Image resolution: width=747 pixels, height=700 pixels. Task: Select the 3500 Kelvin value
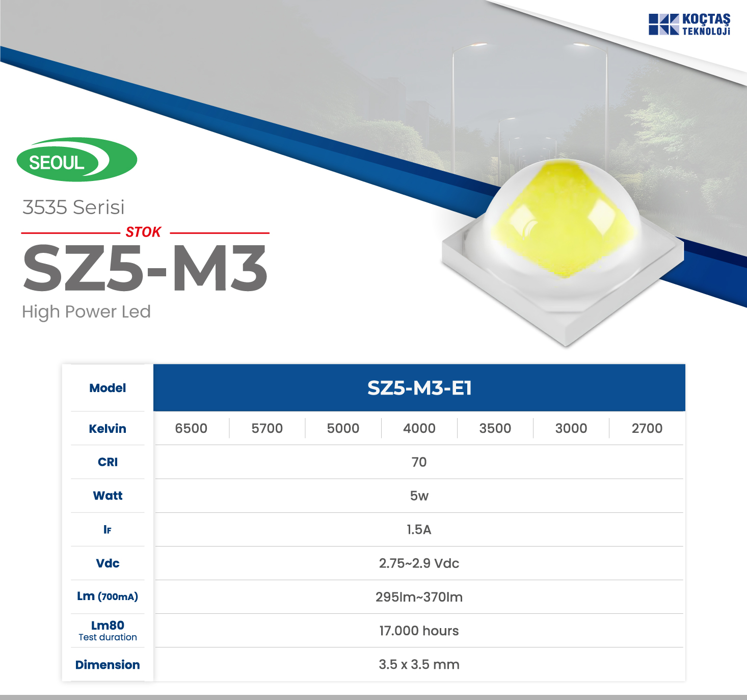tap(495, 428)
